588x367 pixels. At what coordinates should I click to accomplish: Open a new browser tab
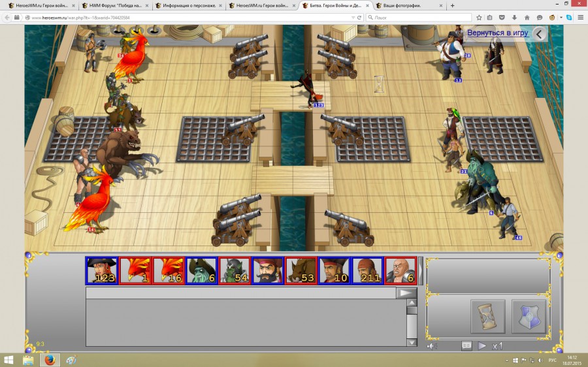click(453, 6)
